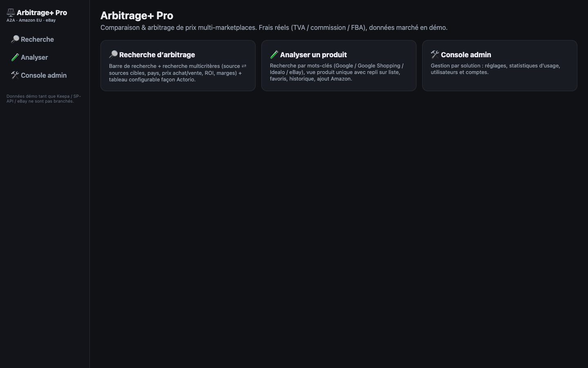Click the scales logo icon in sidebar
This screenshot has width=588, height=368.
[11, 13]
